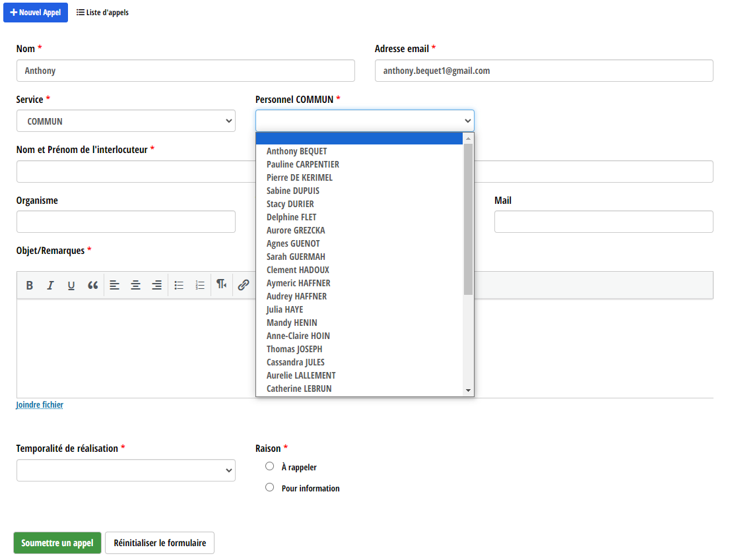Click the insert link icon
This screenshot has height=560, width=730.
tap(243, 286)
